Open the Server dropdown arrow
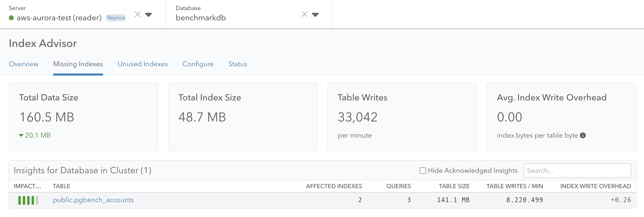Viewport: 644px width, 217px height. pyautogui.click(x=149, y=15)
